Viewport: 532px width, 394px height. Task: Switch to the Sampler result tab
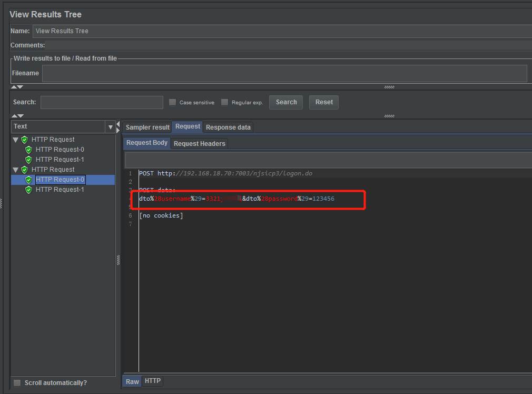[x=147, y=127]
